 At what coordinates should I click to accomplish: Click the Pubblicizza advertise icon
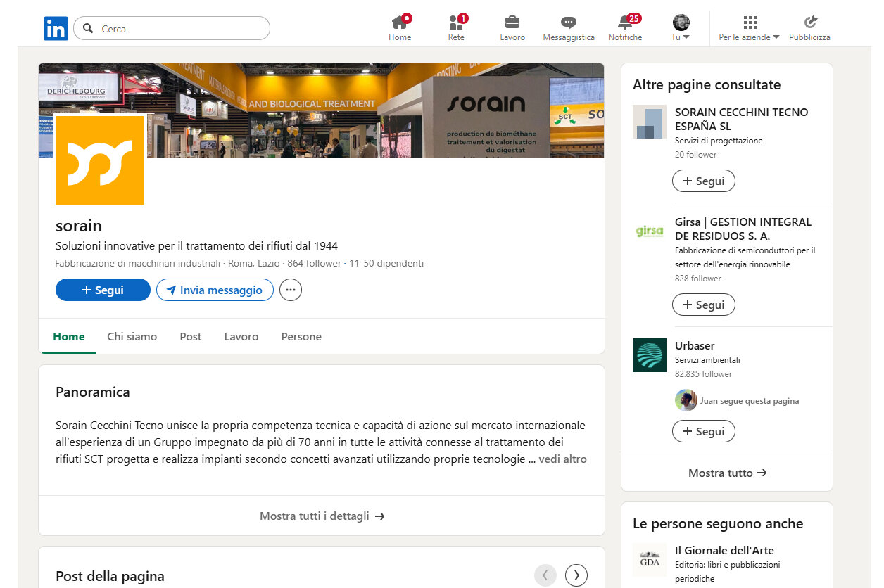810,23
